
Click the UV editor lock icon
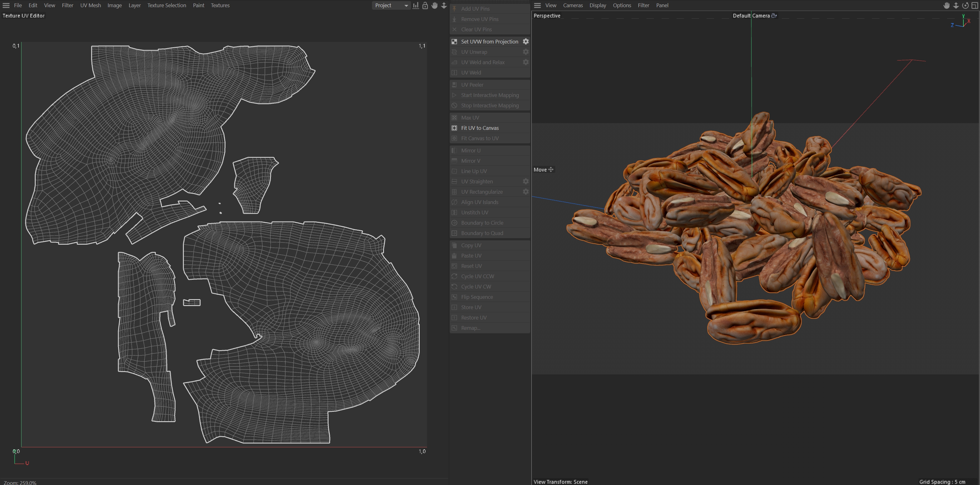pos(425,5)
